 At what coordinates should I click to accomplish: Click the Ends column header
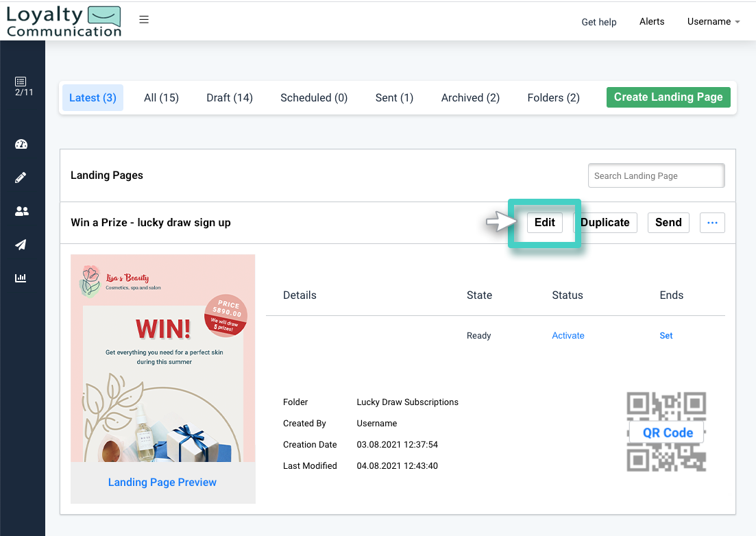pyautogui.click(x=672, y=295)
